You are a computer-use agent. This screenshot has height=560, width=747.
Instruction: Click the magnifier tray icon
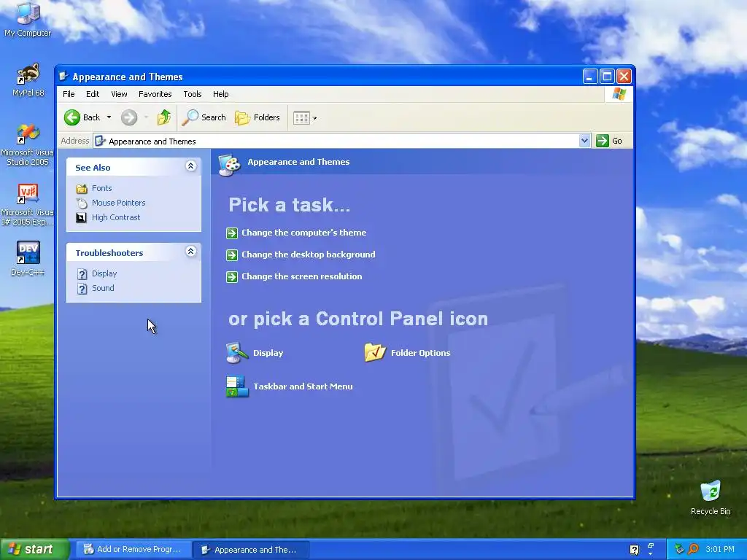693,549
